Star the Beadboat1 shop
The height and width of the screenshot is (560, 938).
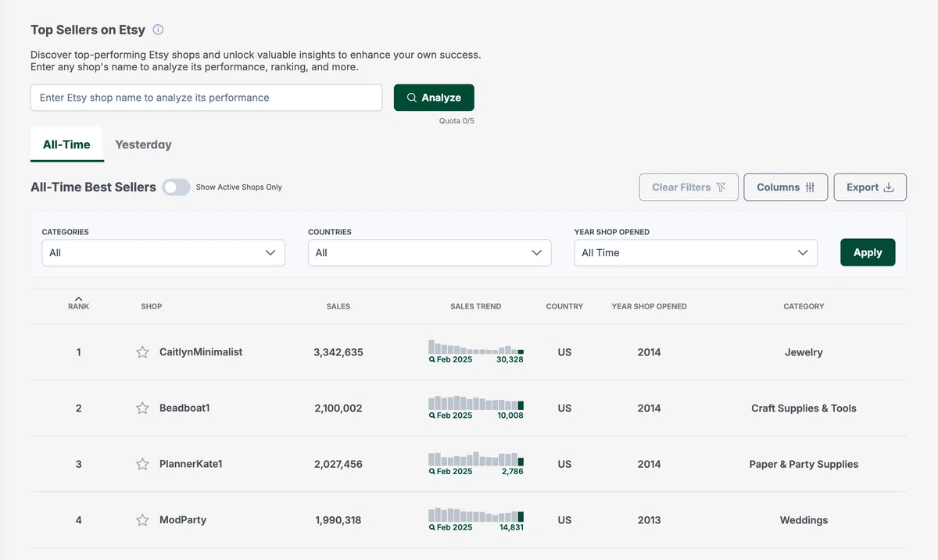coord(142,408)
